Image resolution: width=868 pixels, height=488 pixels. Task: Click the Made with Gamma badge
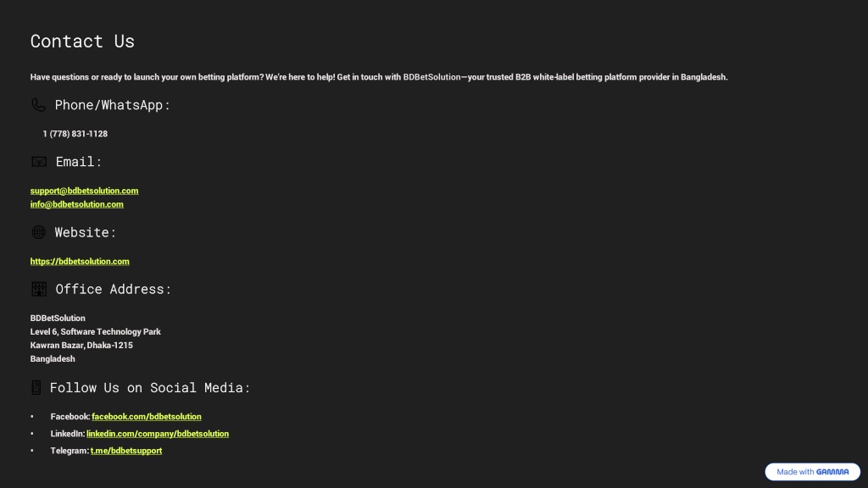[812, 472]
